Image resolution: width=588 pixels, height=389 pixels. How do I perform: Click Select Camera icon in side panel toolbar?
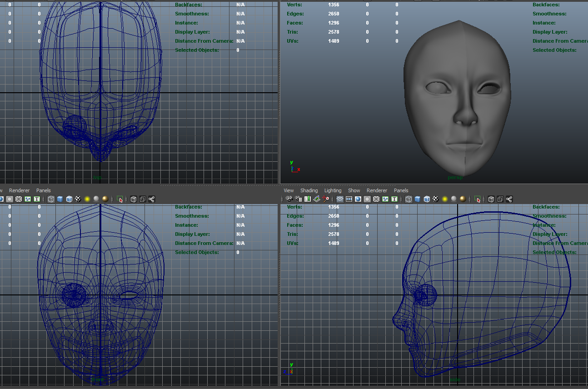[289, 199]
